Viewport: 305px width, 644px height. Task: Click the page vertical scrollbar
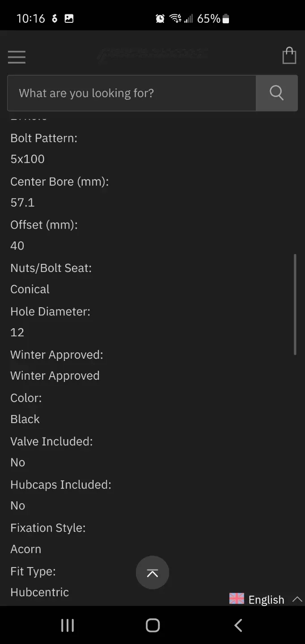pyautogui.click(x=295, y=304)
